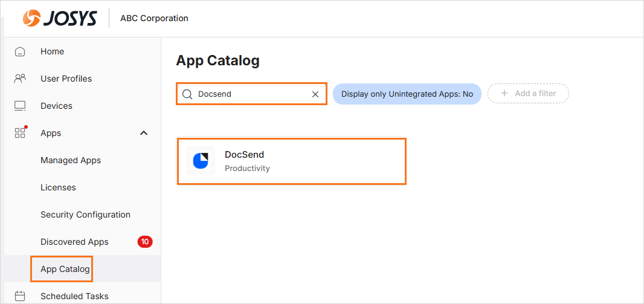Click the App Catalog page heading

217,61
